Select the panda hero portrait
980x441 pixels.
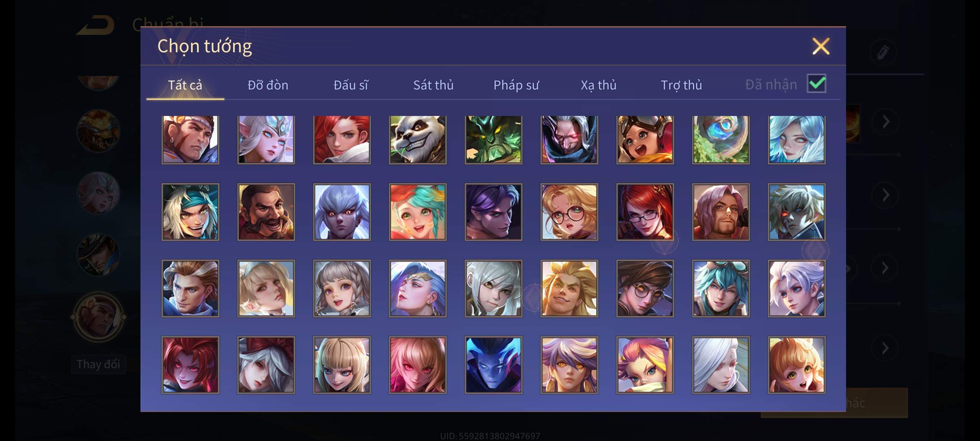(x=417, y=140)
